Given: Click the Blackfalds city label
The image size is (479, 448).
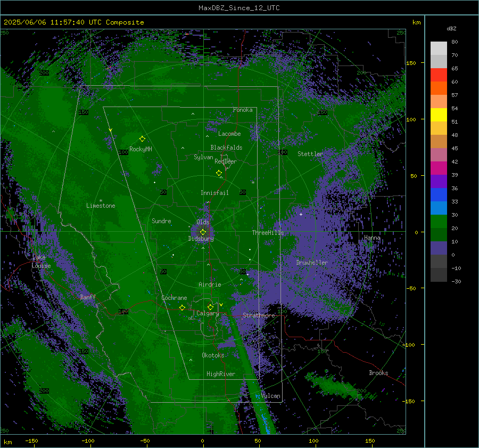Looking at the screenshot, I should pos(226,148).
